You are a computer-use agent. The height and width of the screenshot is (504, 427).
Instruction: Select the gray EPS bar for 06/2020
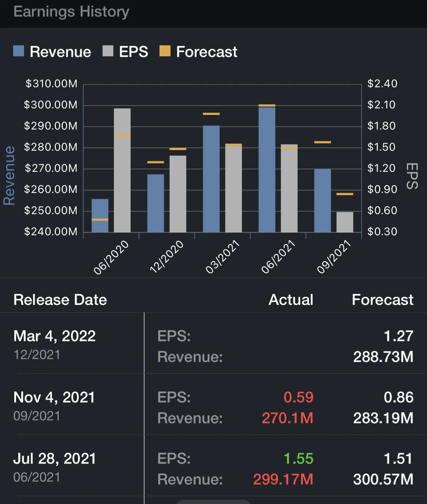click(122, 170)
